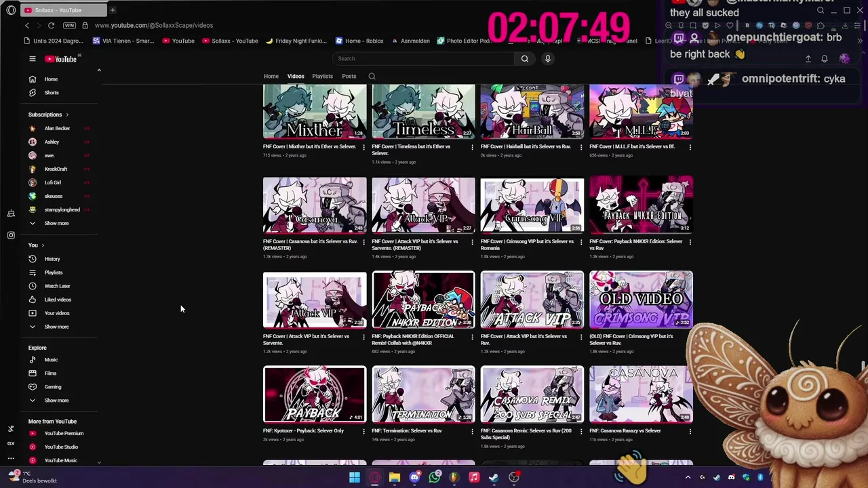Open the KreekCraft subscription channel

coord(56,169)
